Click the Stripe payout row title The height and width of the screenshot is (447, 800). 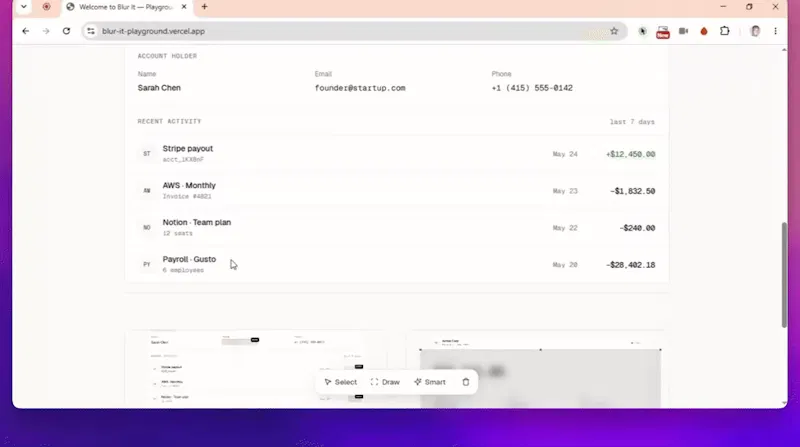[x=188, y=148]
